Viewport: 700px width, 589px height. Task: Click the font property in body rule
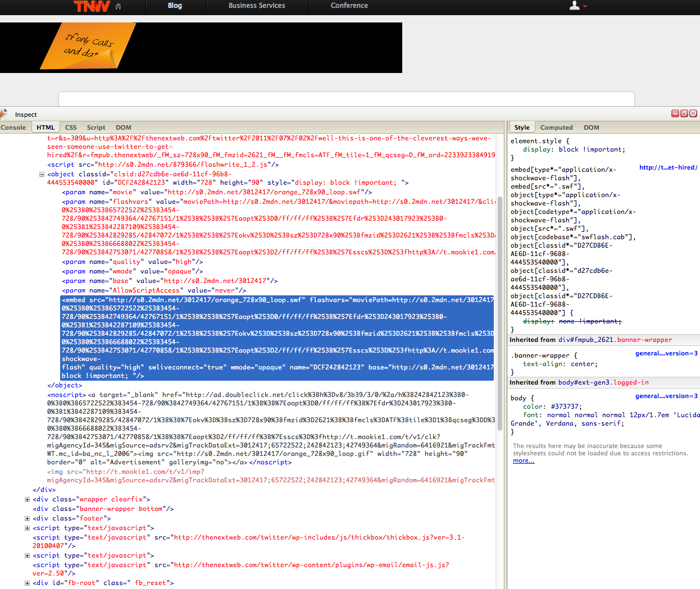[604, 419]
